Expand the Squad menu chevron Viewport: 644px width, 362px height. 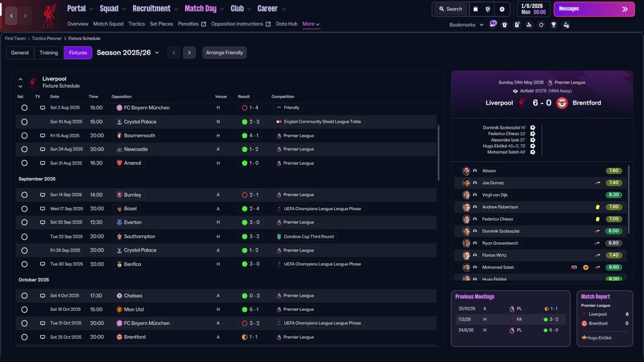124,9
